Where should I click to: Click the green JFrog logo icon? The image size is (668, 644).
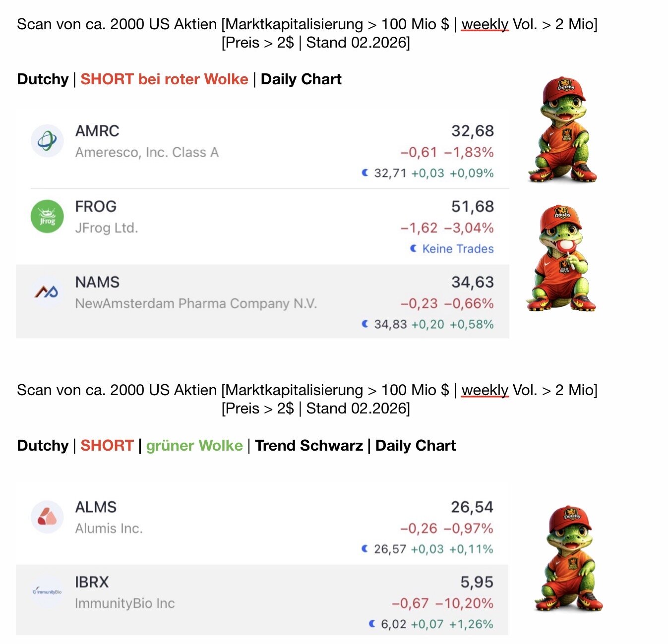(47, 217)
